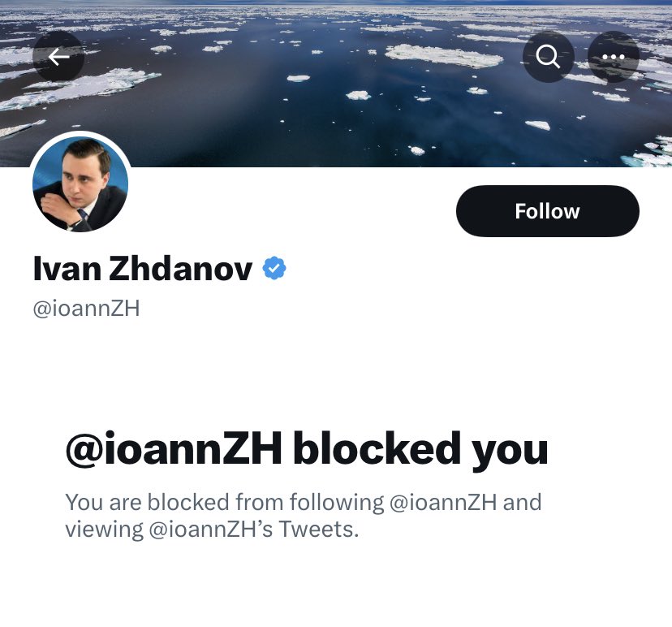
Task: Click the blue verified checkmark badge
Action: point(274,268)
